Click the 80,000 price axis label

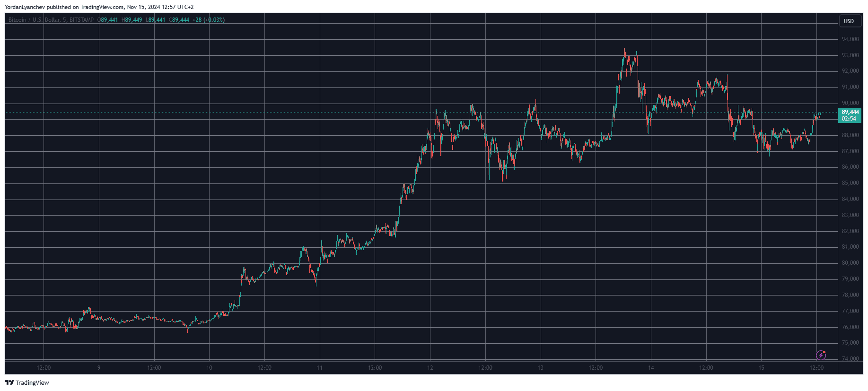point(850,263)
